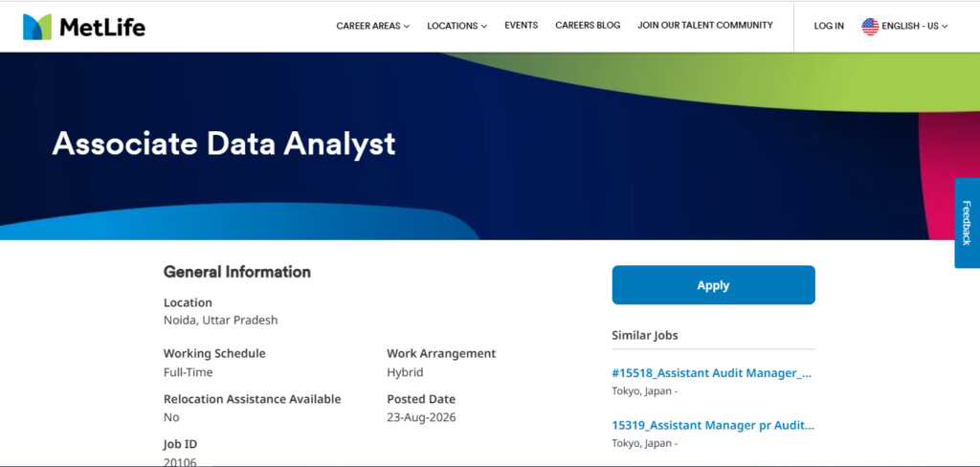
Task: Open the English - US language selector
Action: coord(914,26)
